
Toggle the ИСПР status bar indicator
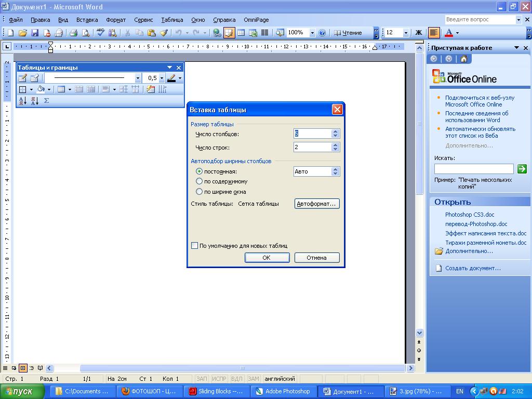click(x=219, y=379)
